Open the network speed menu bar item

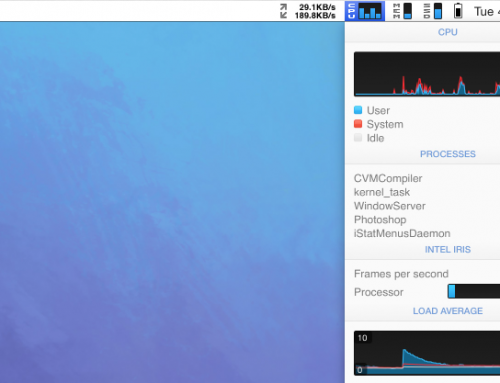307,11
